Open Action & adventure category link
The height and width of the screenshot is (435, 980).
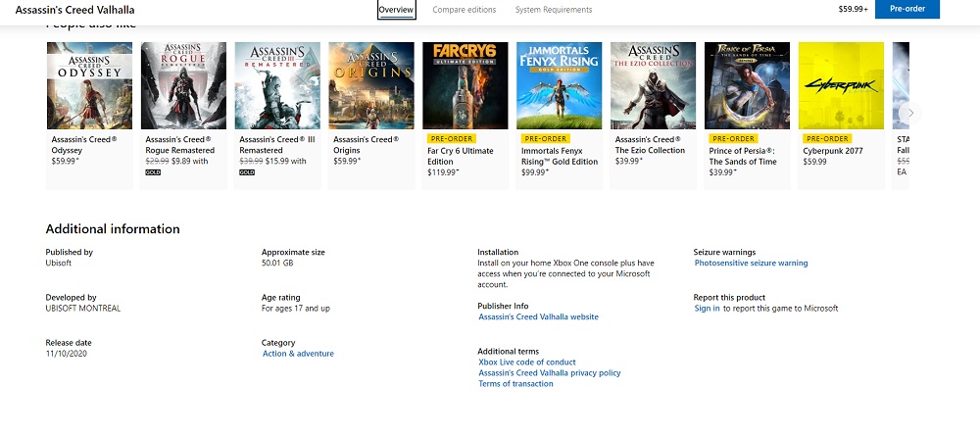coord(298,354)
